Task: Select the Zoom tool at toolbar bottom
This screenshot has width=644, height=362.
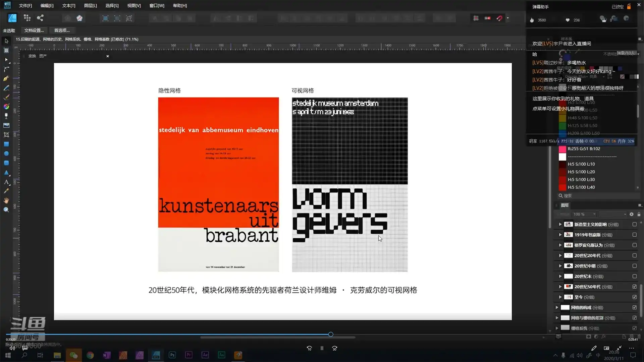Action: point(6,209)
